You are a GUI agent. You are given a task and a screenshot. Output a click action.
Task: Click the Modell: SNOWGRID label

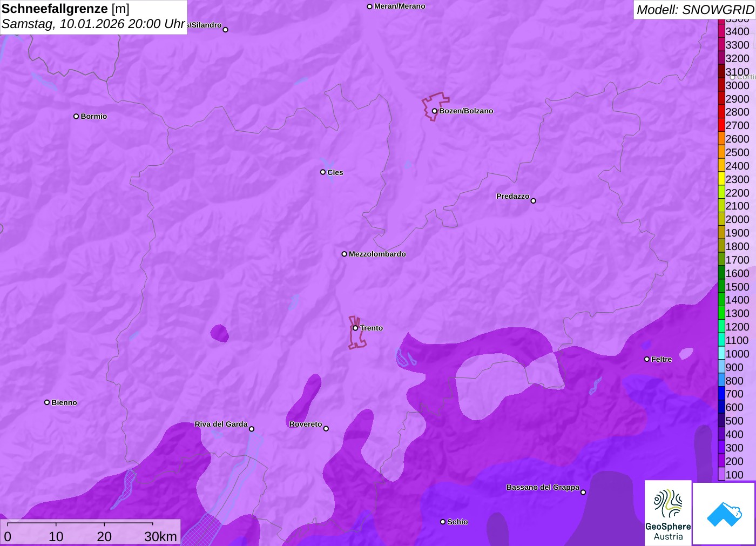pyautogui.click(x=695, y=10)
